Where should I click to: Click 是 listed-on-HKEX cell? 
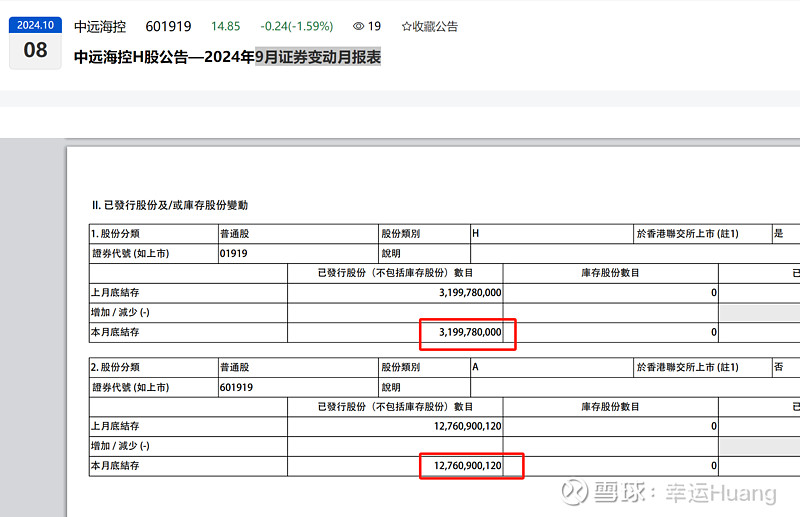point(786,234)
